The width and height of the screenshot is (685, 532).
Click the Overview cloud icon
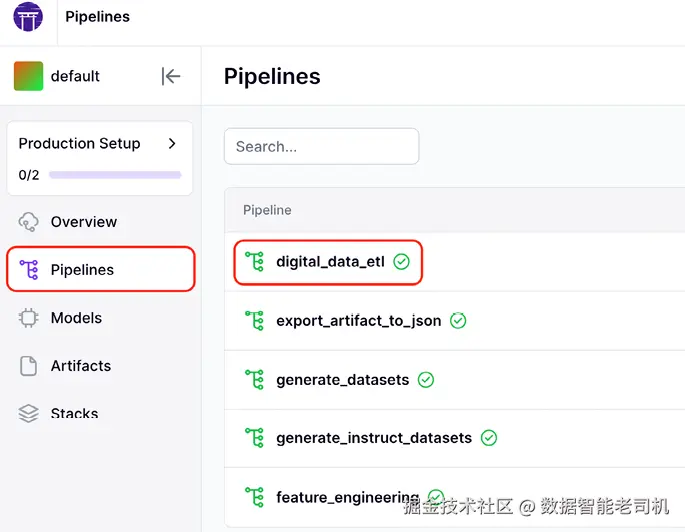click(28, 222)
